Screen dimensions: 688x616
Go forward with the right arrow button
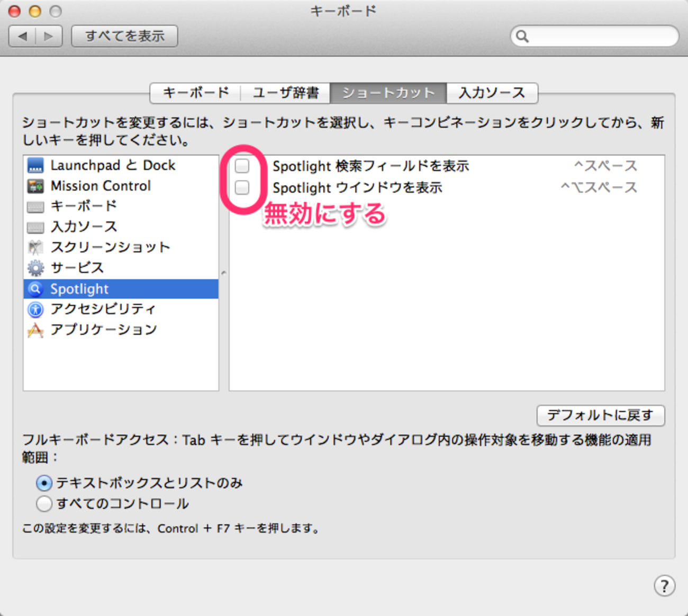[x=49, y=36]
